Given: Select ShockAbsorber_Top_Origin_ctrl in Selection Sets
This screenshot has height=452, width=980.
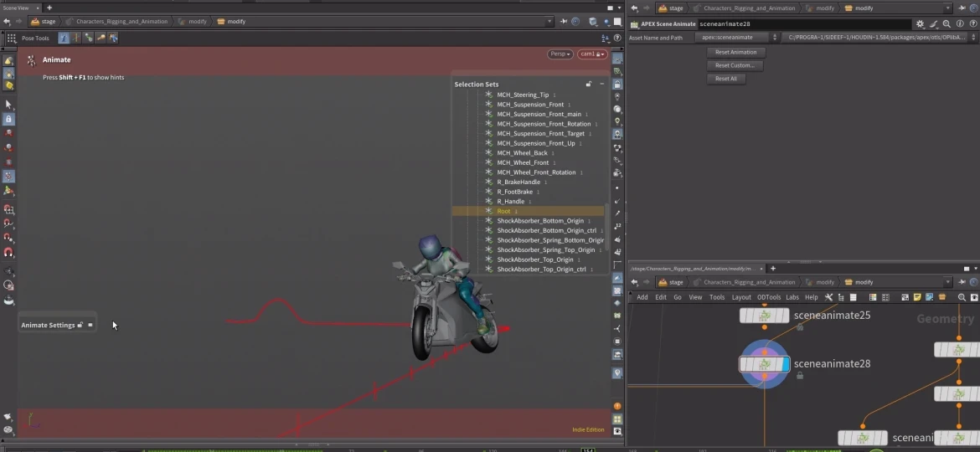Looking at the screenshot, I should tap(541, 270).
